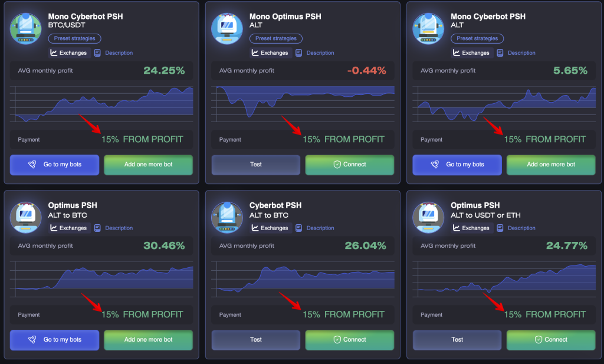Screen dimensions: 604x364
Task: Open Preset strategies for Mono Optimus PSH
Action: [276, 38]
